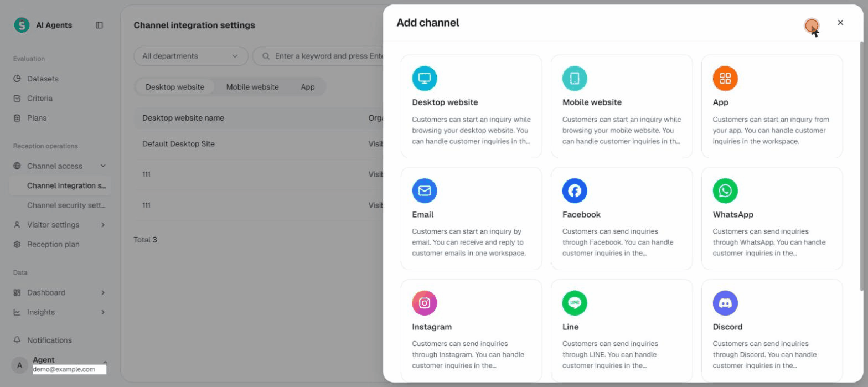Click the Desktop website name column header
Image resolution: width=868 pixels, height=387 pixels.
(x=183, y=118)
